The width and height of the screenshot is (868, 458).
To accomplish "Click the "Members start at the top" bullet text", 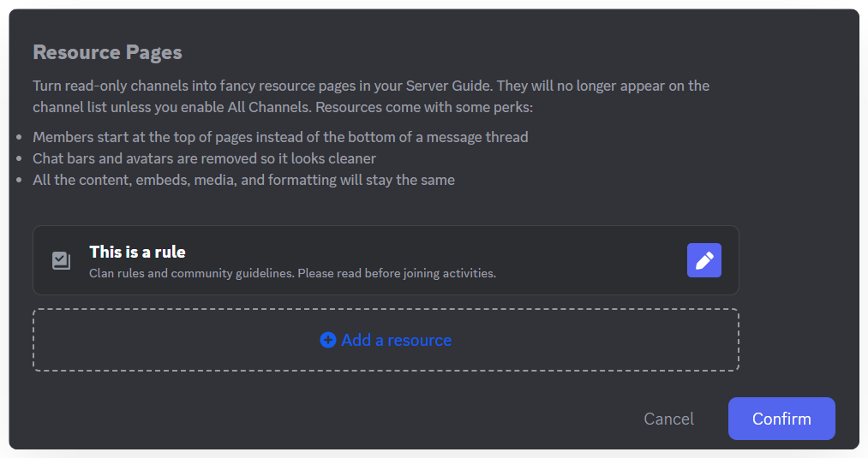I will [280, 137].
